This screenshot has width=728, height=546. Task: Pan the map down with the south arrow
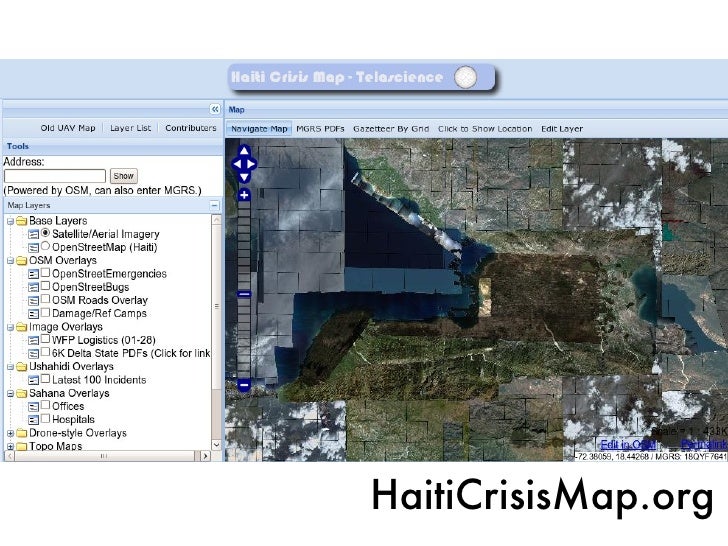(244, 174)
